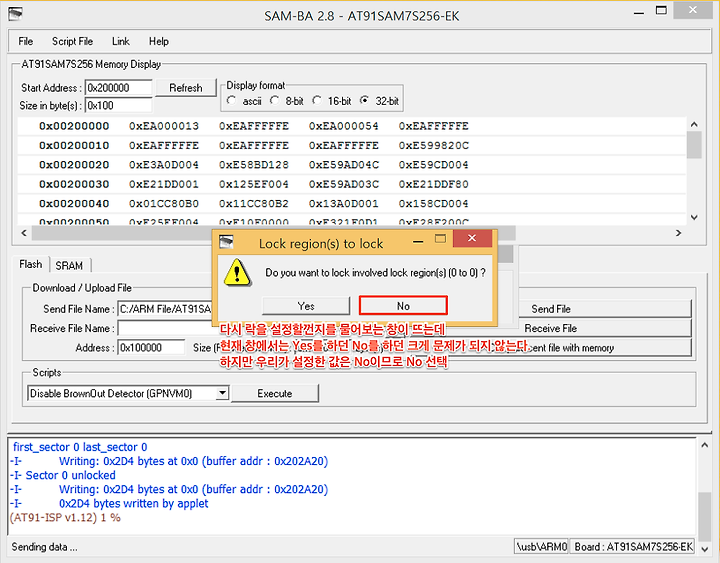Image resolution: width=720 pixels, height=563 pixels.
Task: Click memory display scroll up arrow
Action: (x=694, y=124)
